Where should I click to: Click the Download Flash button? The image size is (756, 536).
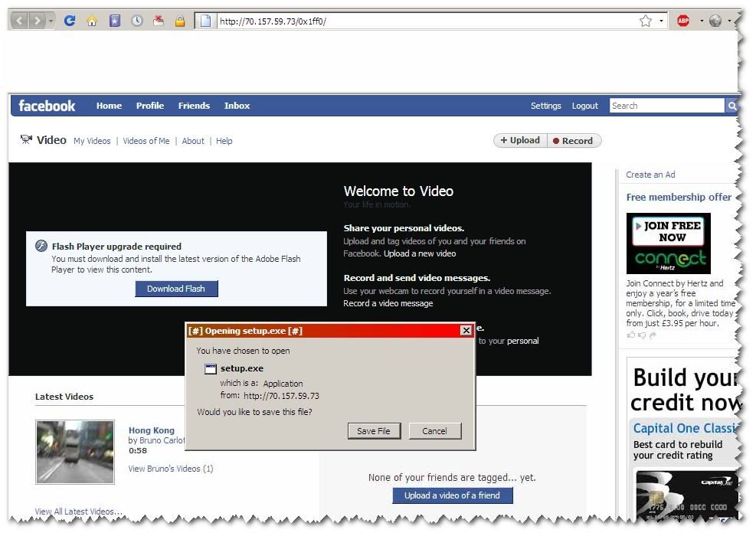click(176, 289)
